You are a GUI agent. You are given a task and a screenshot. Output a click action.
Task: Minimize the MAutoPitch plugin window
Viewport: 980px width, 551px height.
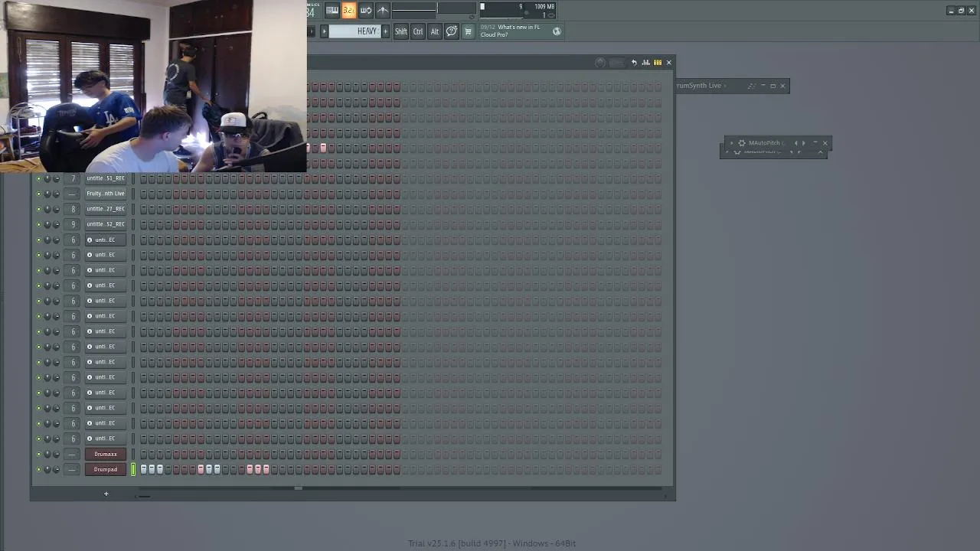point(815,143)
